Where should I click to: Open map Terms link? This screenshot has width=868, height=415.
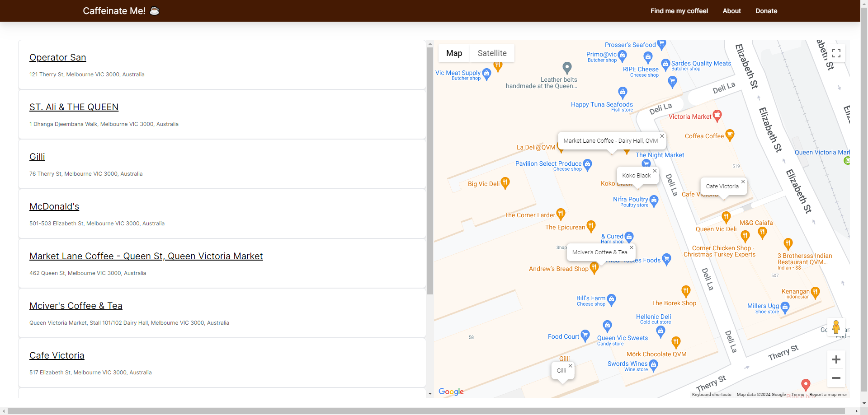pyautogui.click(x=797, y=395)
